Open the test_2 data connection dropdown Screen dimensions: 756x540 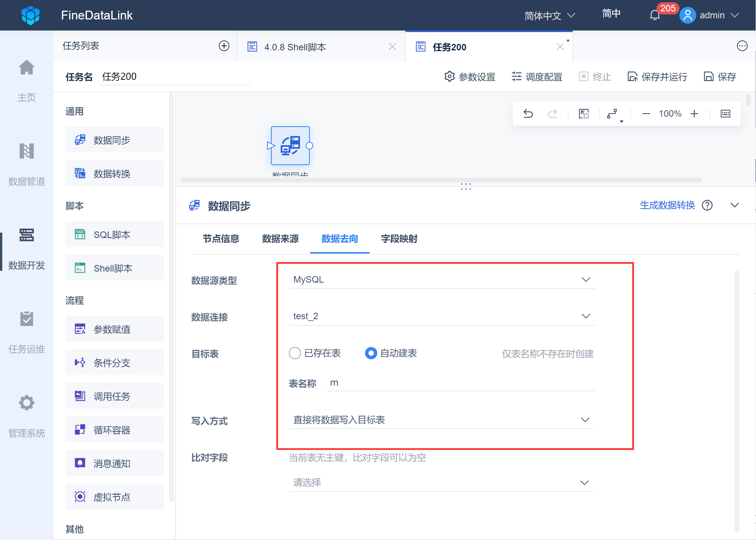tap(441, 316)
